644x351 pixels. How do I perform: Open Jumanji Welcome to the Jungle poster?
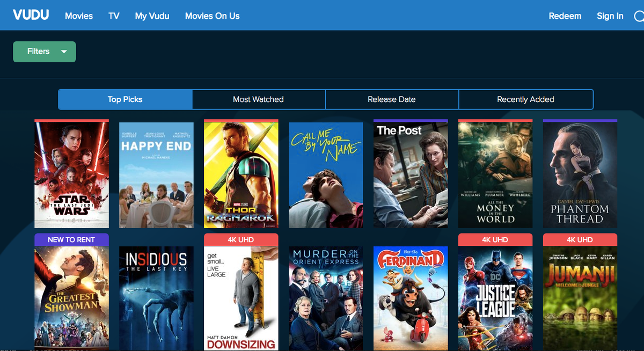point(580,298)
